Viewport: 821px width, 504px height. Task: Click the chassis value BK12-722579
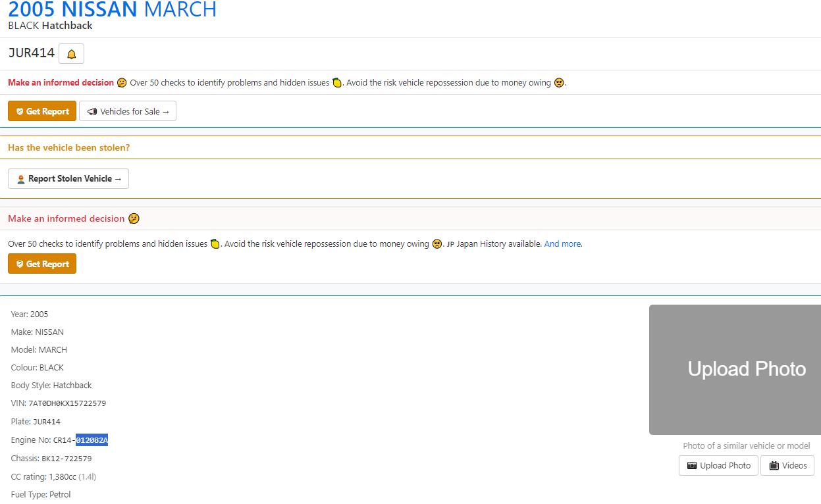point(66,459)
